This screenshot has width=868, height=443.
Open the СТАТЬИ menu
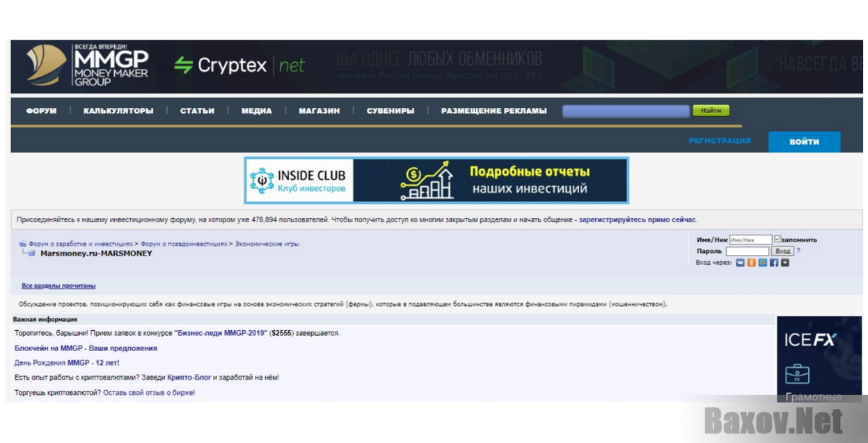198,111
